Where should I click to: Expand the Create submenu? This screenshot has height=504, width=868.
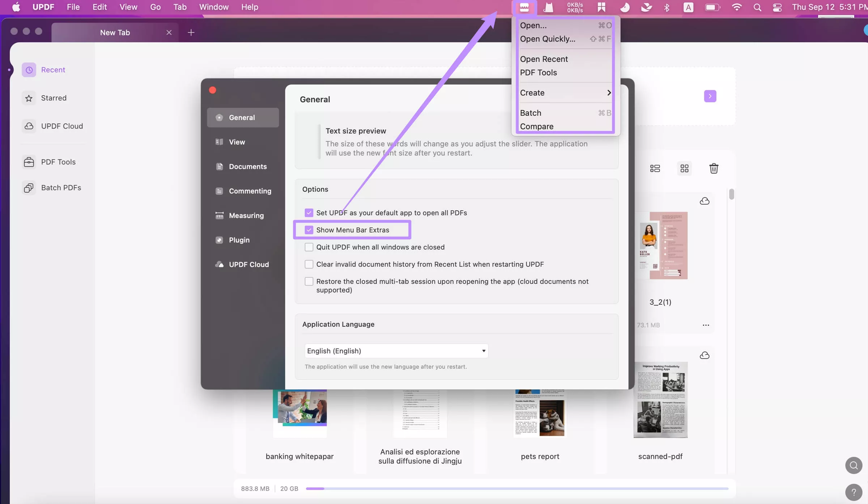click(565, 93)
